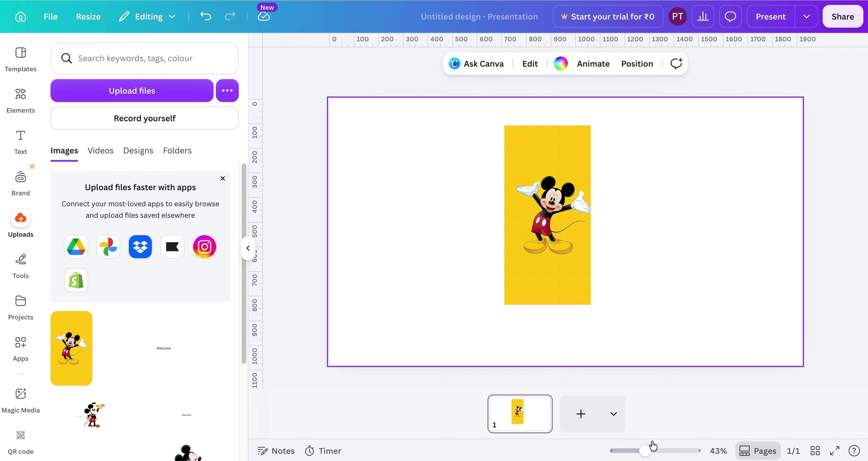Image resolution: width=868 pixels, height=461 pixels.
Task: Open upload more options button
Action: (227, 90)
